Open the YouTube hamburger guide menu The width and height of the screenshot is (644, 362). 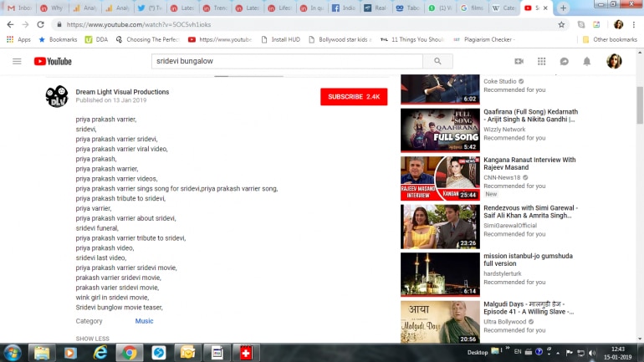pos(17,61)
